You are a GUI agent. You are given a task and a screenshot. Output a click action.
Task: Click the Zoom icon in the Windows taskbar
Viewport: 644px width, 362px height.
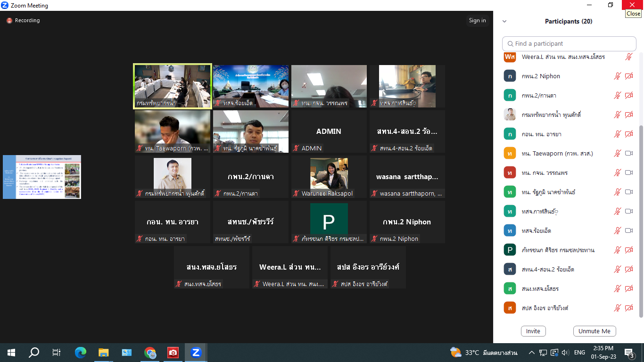pyautogui.click(x=196, y=353)
